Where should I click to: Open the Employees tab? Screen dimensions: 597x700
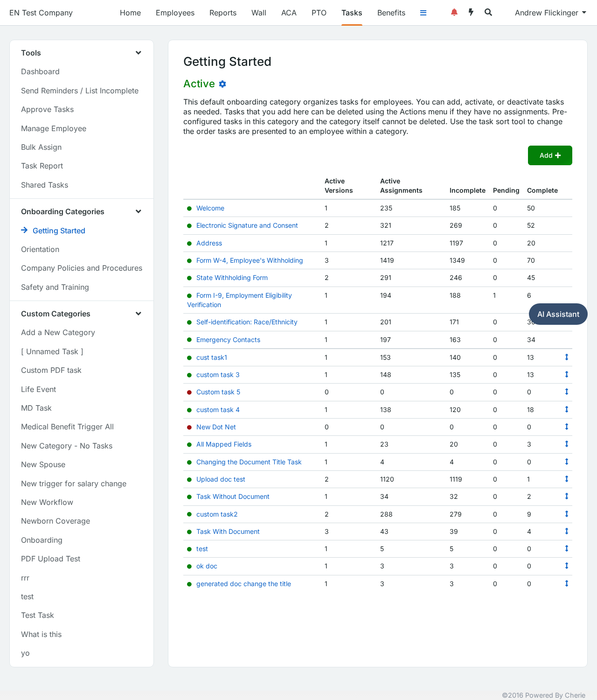pyautogui.click(x=175, y=13)
